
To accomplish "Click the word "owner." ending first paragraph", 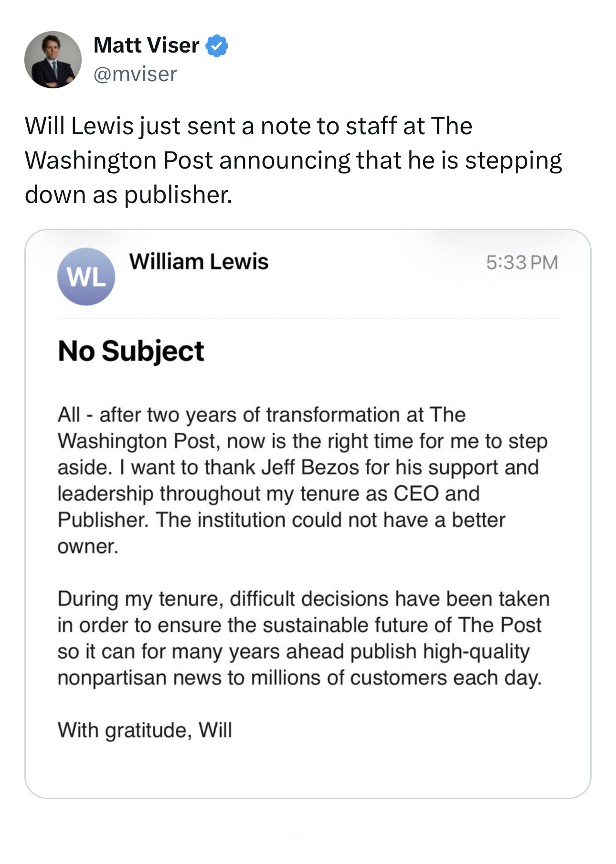I will click(x=88, y=546).
